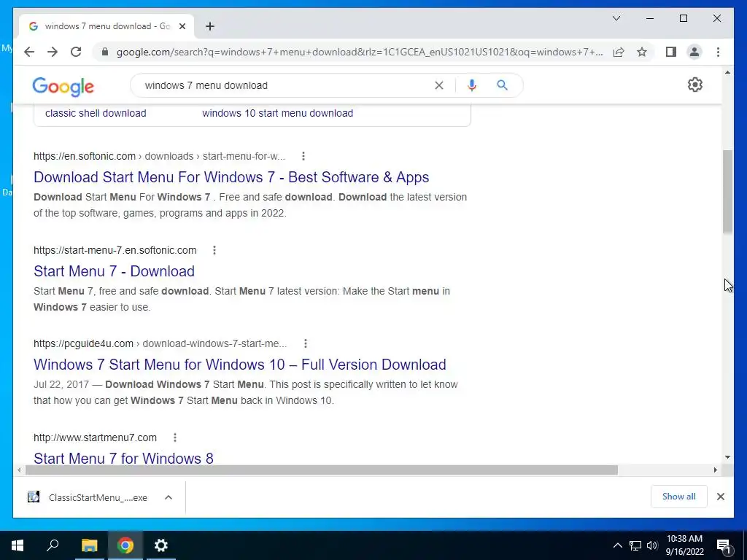
Task: Click 'classic shell download' related search
Action: point(96,113)
